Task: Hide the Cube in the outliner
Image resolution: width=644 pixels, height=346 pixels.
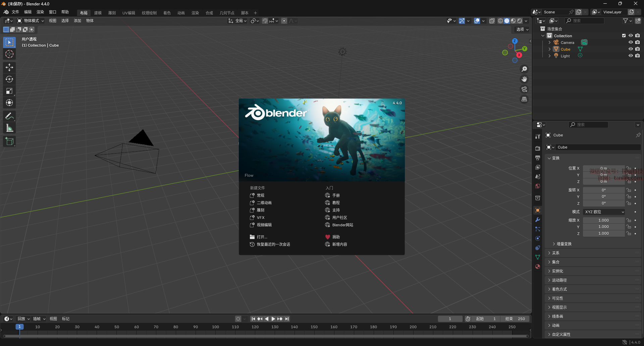Action: click(x=631, y=49)
